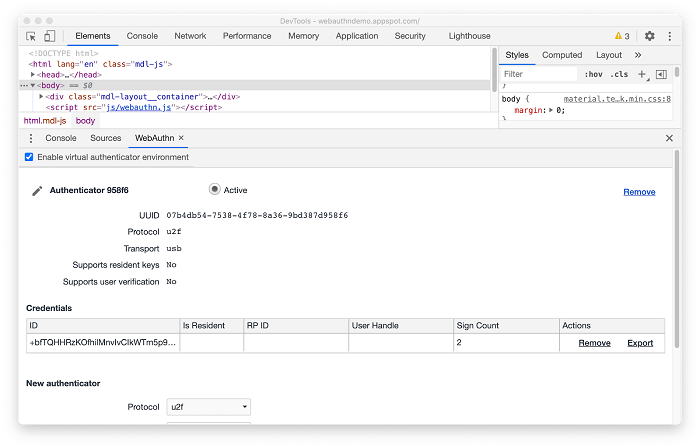Toggle the device toolbar icon
Image resolution: width=700 pixels, height=448 pixels.
tap(50, 36)
